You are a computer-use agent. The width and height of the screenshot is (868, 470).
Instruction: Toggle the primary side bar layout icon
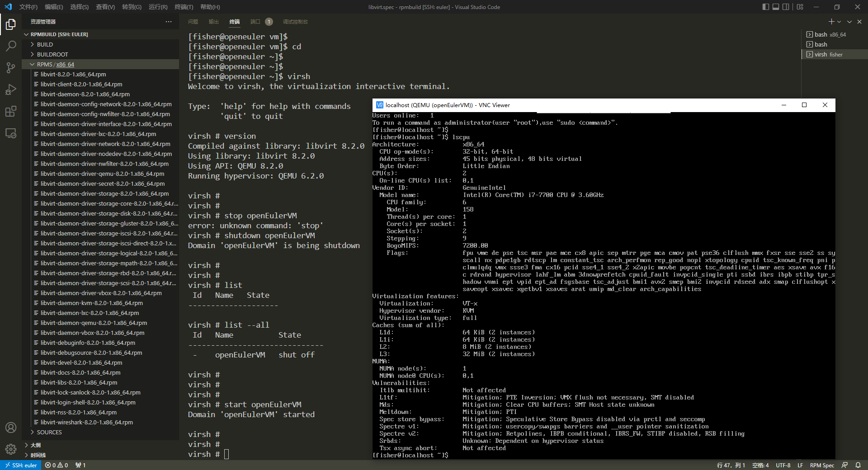pyautogui.click(x=765, y=7)
